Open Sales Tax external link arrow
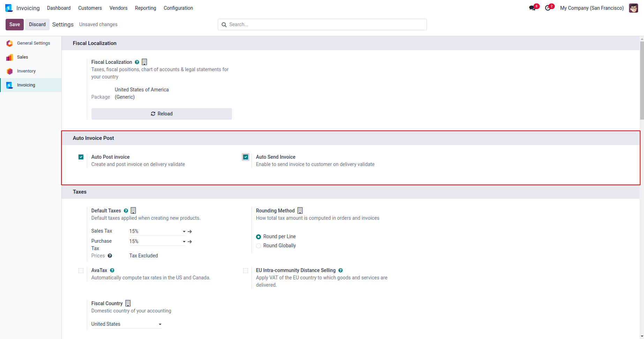This screenshot has width=644, height=339. pos(190,232)
